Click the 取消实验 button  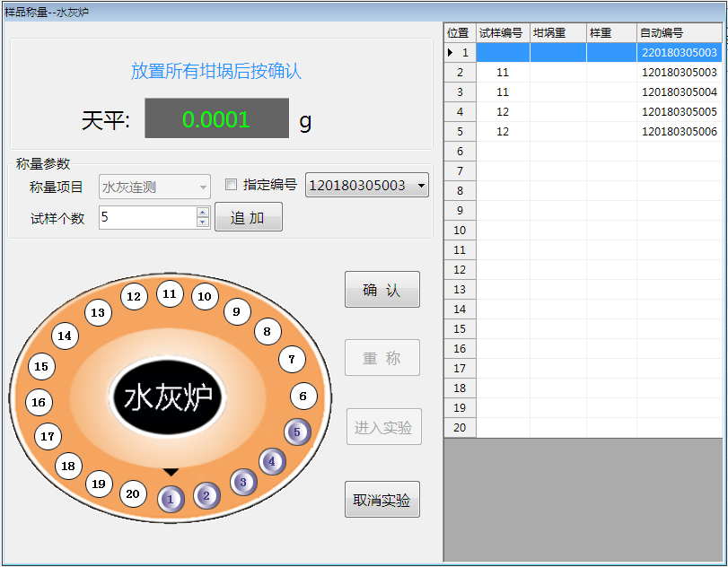[x=382, y=500]
